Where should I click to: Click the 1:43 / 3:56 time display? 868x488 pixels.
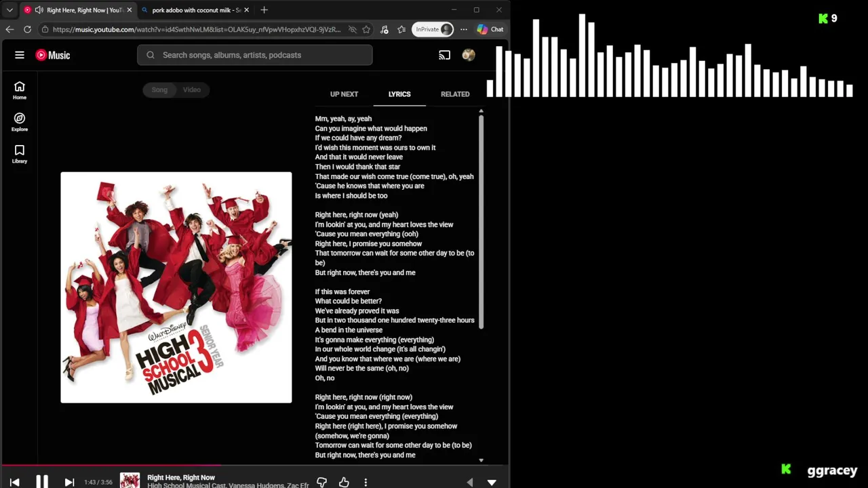pyautogui.click(x=99, y=483)
